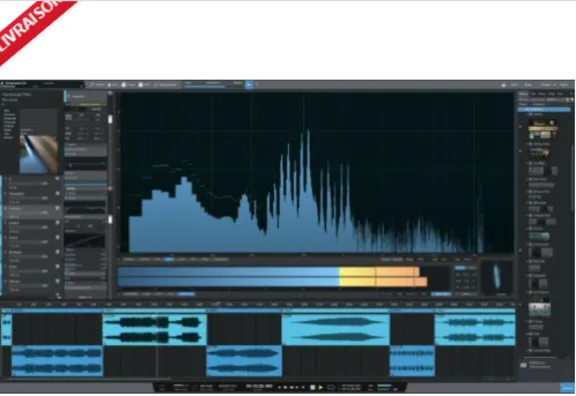576x396 pixels.
Task: Select the second waveform clip on the upper timeline lane
Action: click(155, 330)
